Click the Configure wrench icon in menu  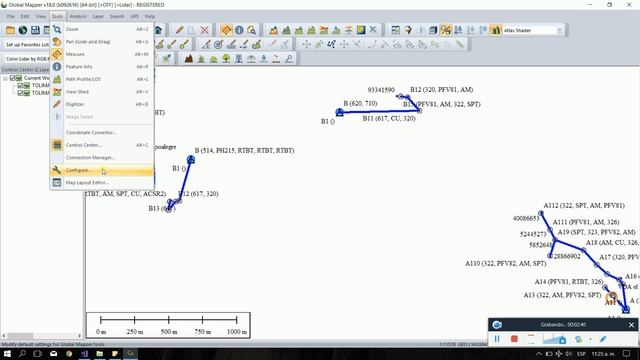tap(57, 170)
